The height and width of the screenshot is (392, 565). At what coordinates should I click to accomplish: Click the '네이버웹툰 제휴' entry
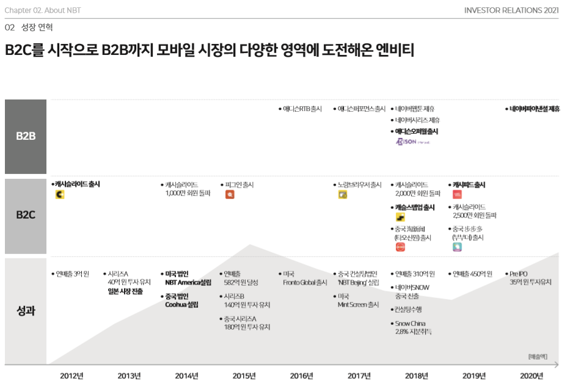(x=415, y=109)
